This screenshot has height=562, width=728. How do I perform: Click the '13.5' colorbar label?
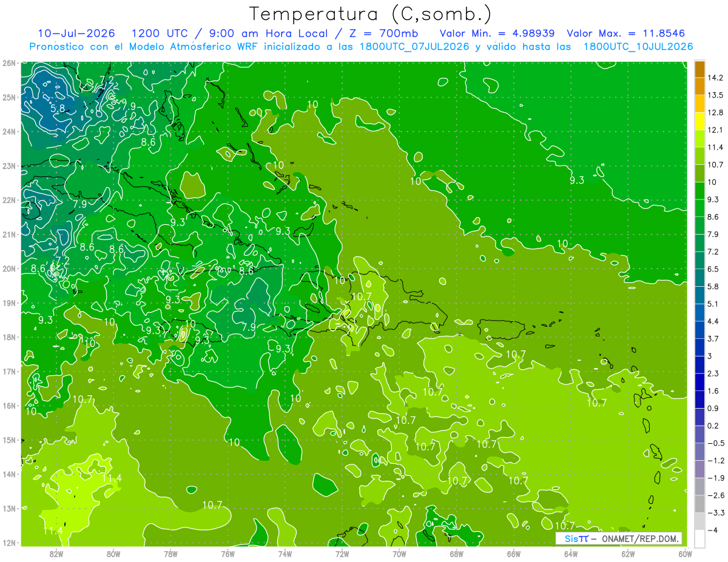pyautogui.click(x=716, y=95)
